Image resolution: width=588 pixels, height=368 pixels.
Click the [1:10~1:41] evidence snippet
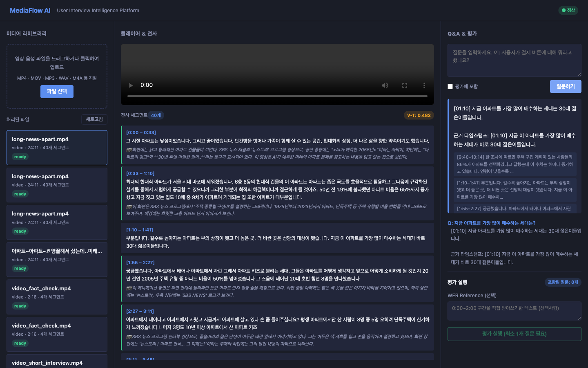(x=515, y=190)
